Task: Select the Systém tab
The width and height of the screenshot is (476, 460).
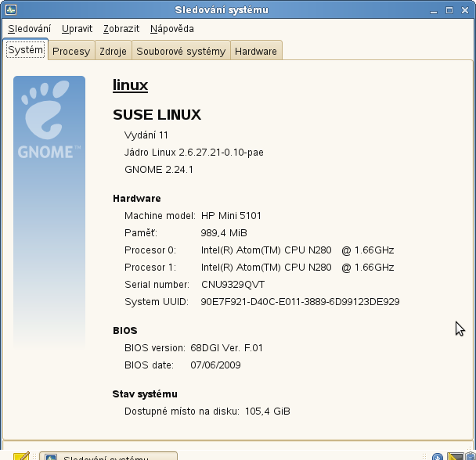Action: [x=26, y=50]
